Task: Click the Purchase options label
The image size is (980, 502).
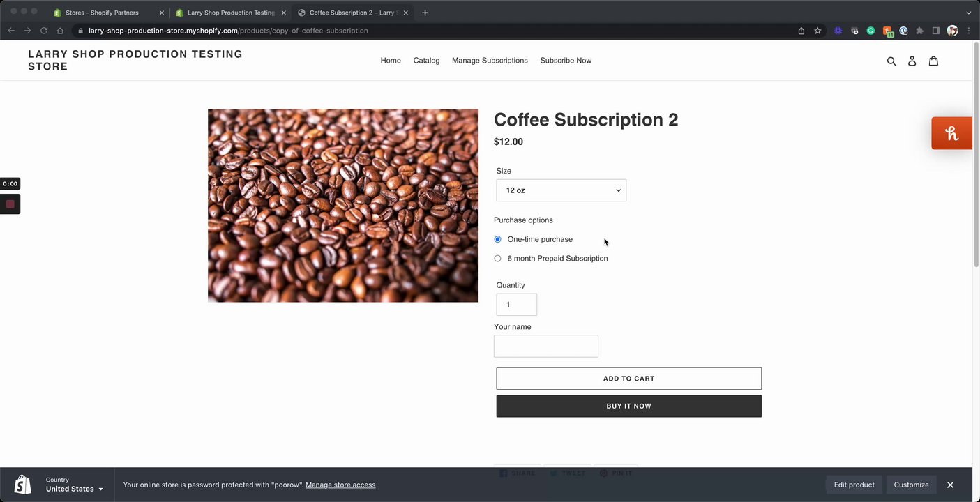Action: pyautogui.click(x=523, y=220)
